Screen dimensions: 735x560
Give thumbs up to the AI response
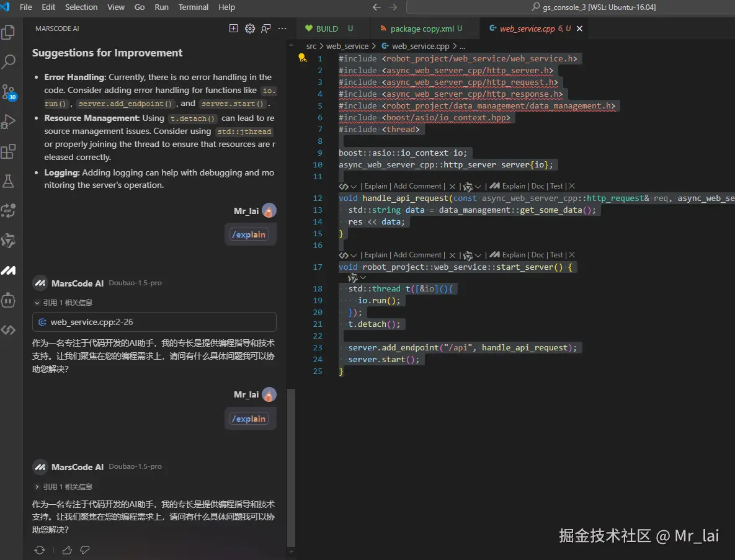tap(66, 549)
